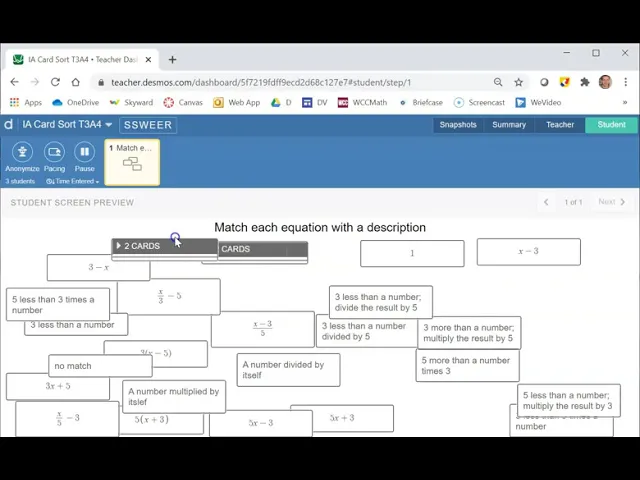Open the zoom magnifier in address bar

[498, 82]
